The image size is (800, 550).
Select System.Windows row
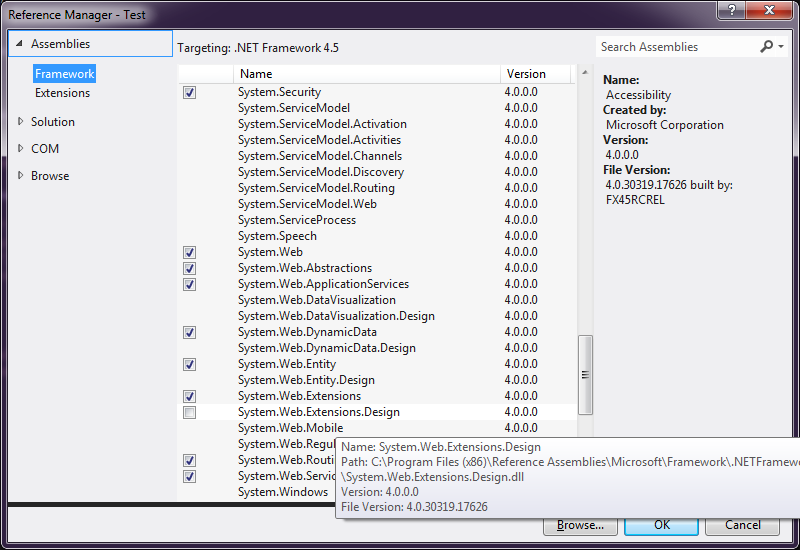[256, 492]
